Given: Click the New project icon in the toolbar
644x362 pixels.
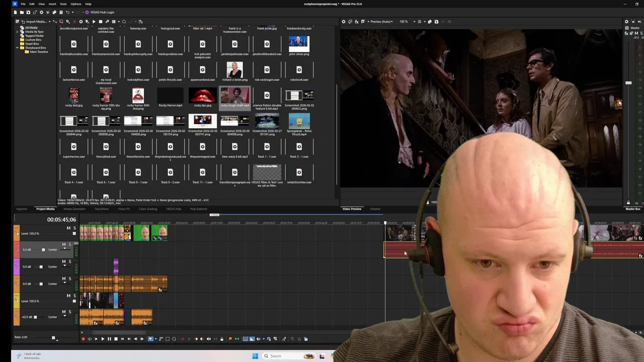Looking at the screenshot, I should [15, 12].
